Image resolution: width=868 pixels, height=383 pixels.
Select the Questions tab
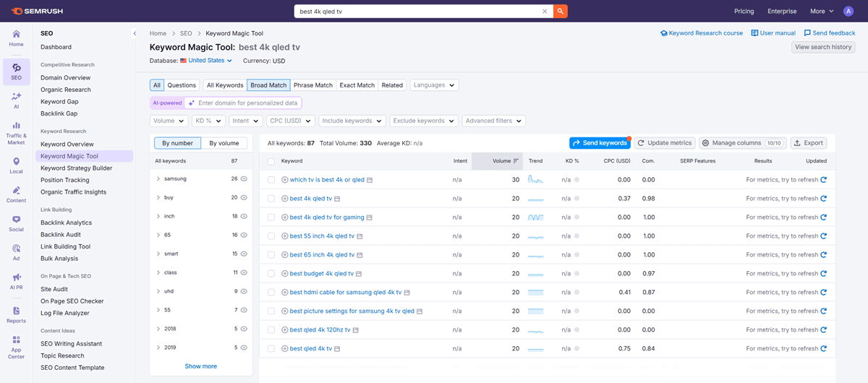coord(182,85)
